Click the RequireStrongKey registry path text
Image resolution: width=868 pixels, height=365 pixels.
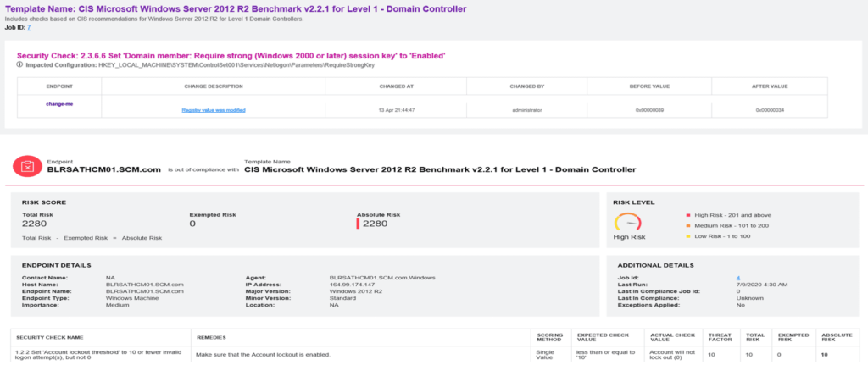[x=236, y=64]
